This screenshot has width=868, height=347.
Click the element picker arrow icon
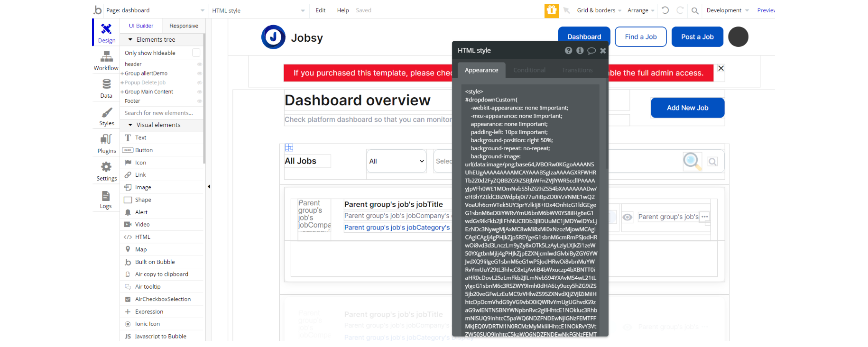click(567, 10)
